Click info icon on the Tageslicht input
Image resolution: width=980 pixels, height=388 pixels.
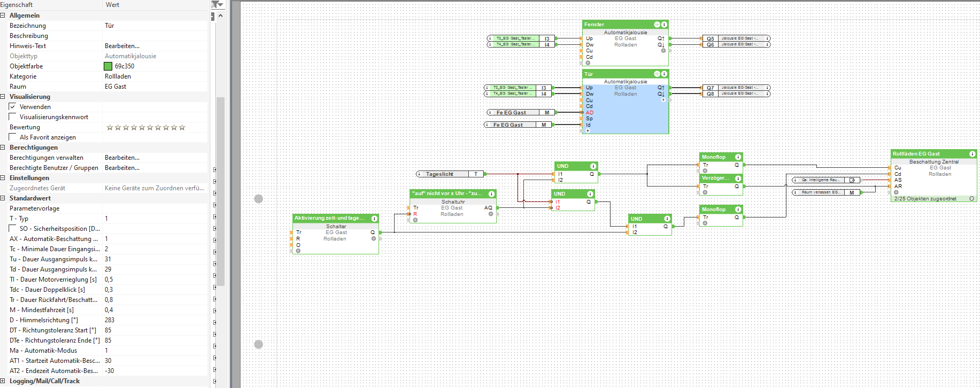pos(420,174)
